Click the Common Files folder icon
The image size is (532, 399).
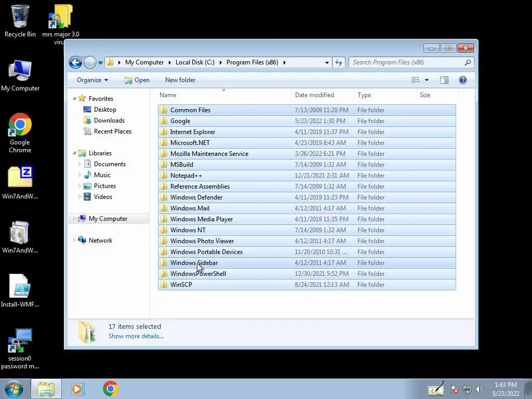164,110
